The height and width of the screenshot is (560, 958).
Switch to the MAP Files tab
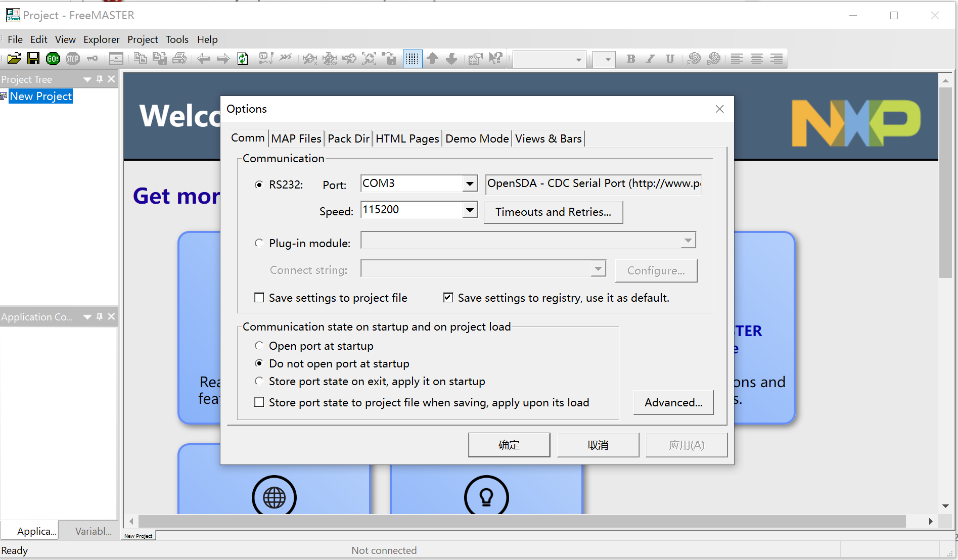296,138
